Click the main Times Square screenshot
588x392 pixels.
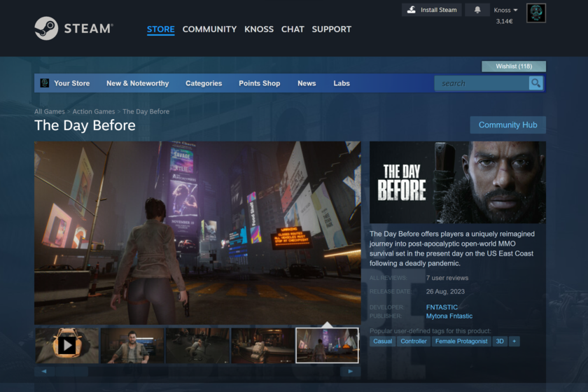point(197,232)
